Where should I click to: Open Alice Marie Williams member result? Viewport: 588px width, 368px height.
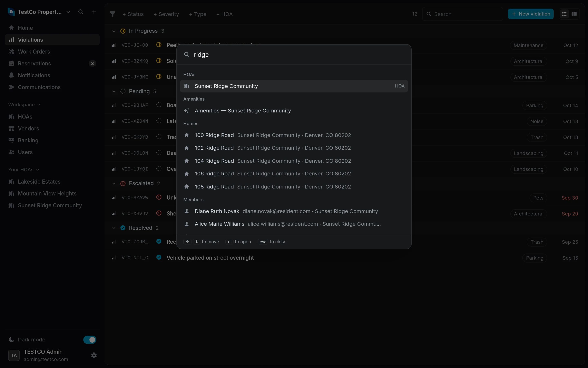pyautogui.click(x=294, y=224)
